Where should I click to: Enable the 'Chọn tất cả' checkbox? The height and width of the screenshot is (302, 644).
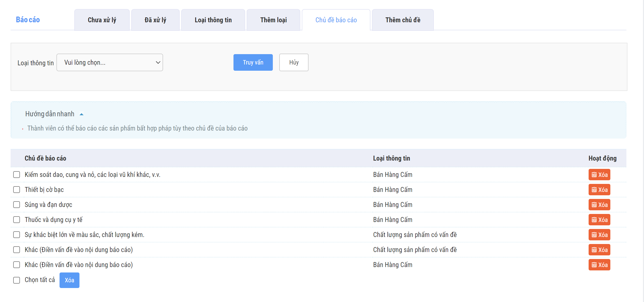pos(17,280)
